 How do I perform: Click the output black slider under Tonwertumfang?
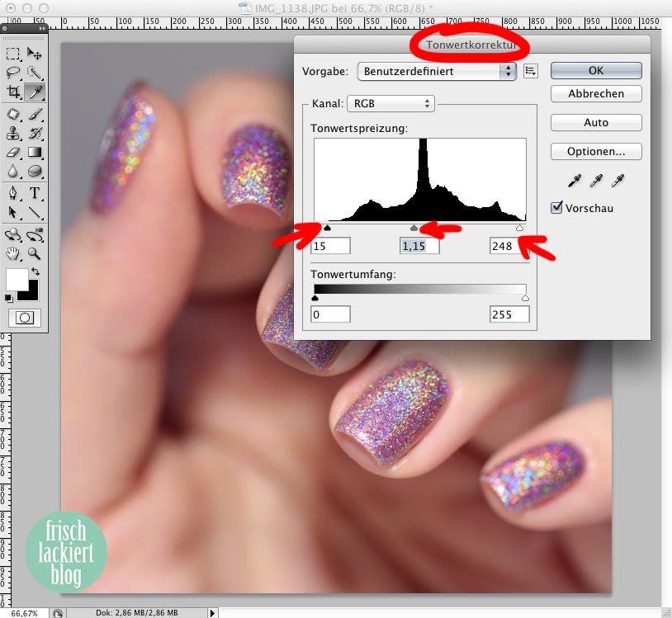[x=315, y=298]
